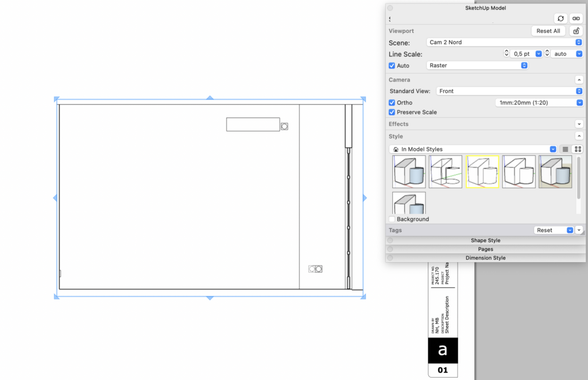Expand the Effects section
Screen dimensions: 588x380
579,124
